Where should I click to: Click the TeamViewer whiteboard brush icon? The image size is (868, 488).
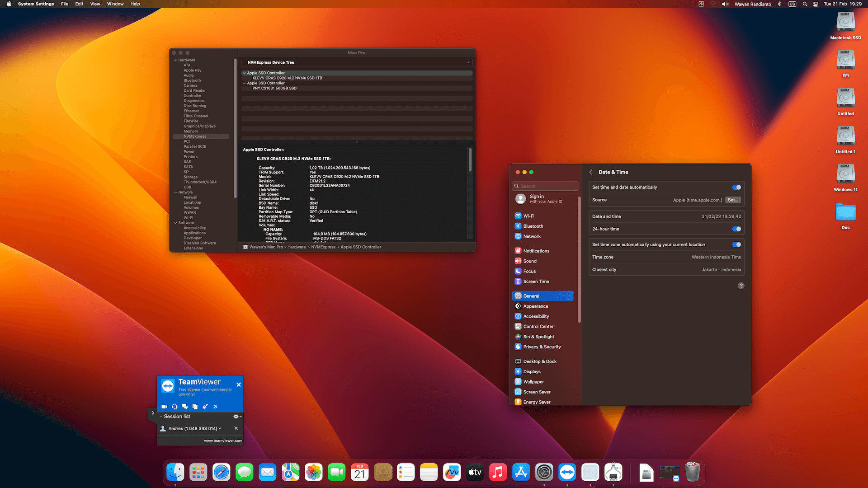tap(205, 407)
